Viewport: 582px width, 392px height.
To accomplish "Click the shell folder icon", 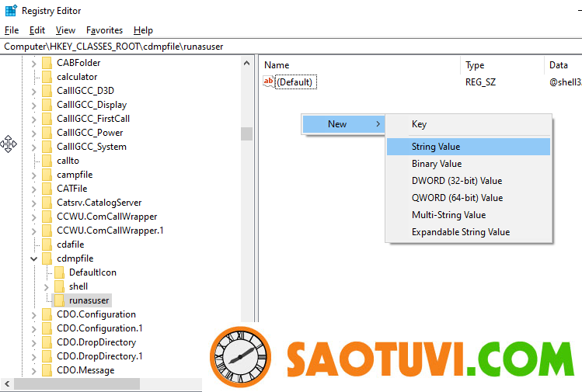I will tap(59, 286).
